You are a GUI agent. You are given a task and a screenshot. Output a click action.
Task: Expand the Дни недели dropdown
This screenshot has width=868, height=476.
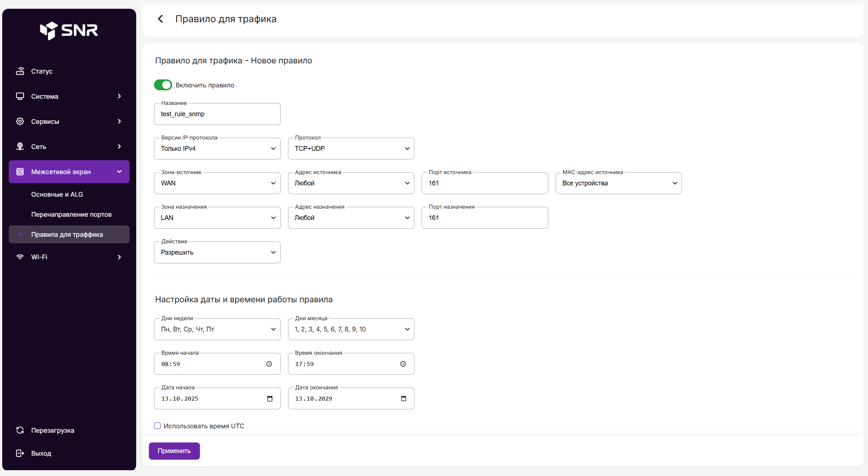click(x=217, y=329)
